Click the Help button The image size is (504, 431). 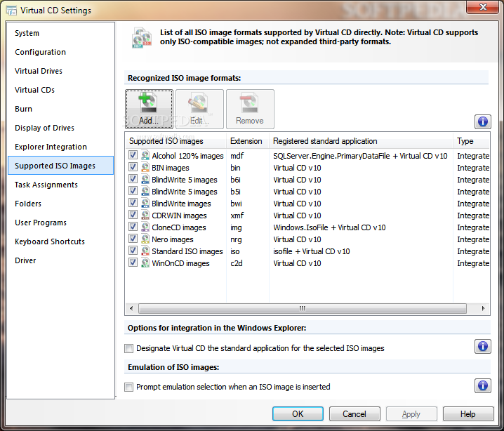click(468, 413)
